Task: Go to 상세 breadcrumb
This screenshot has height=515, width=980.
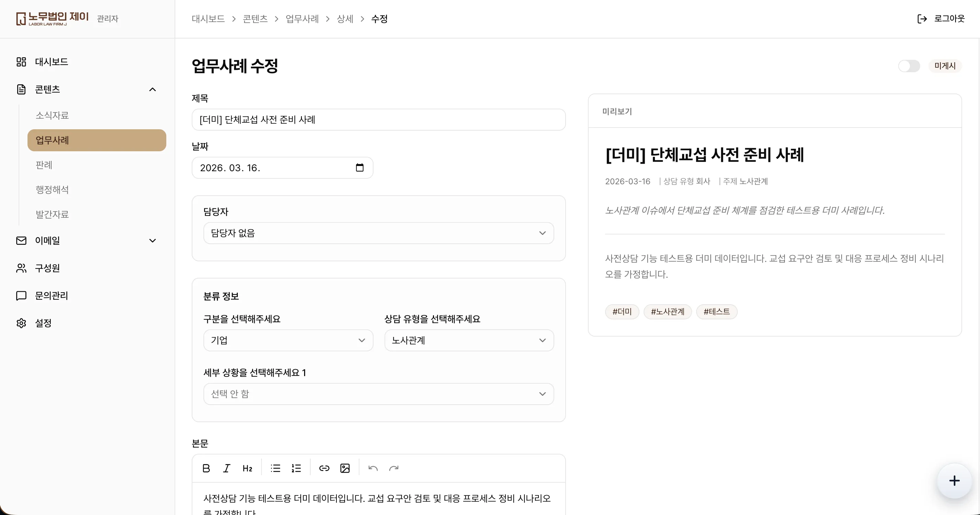Action: click(345, 19)
